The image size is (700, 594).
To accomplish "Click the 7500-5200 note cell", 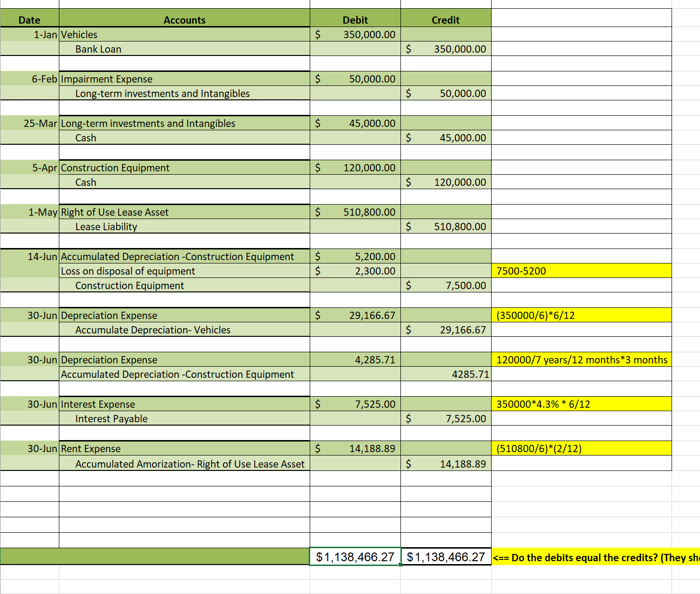I will tap(581, 271).
